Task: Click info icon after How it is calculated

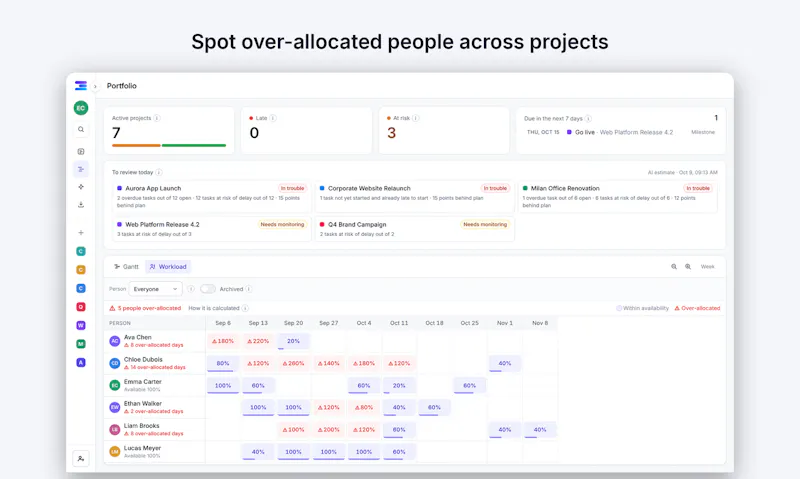Action: tap(245, 308)
